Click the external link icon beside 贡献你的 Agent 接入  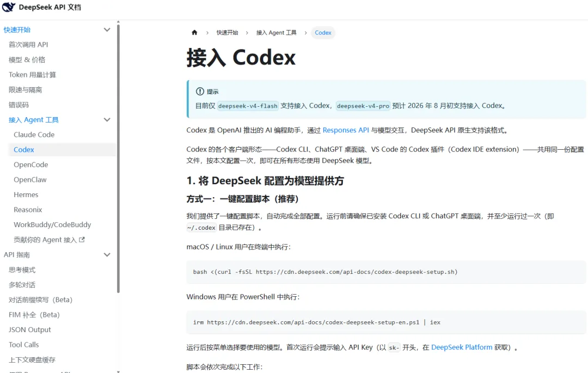coord(82,240)
